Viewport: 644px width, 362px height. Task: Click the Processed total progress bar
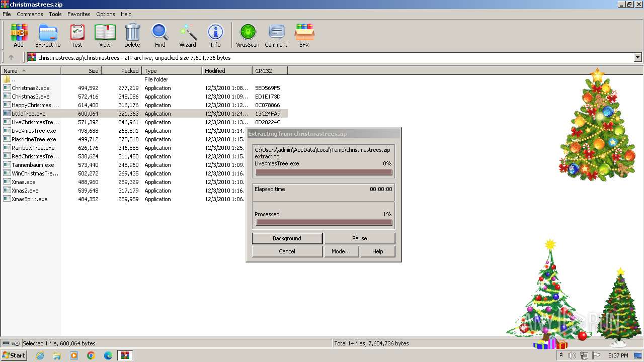click(324, 222)
